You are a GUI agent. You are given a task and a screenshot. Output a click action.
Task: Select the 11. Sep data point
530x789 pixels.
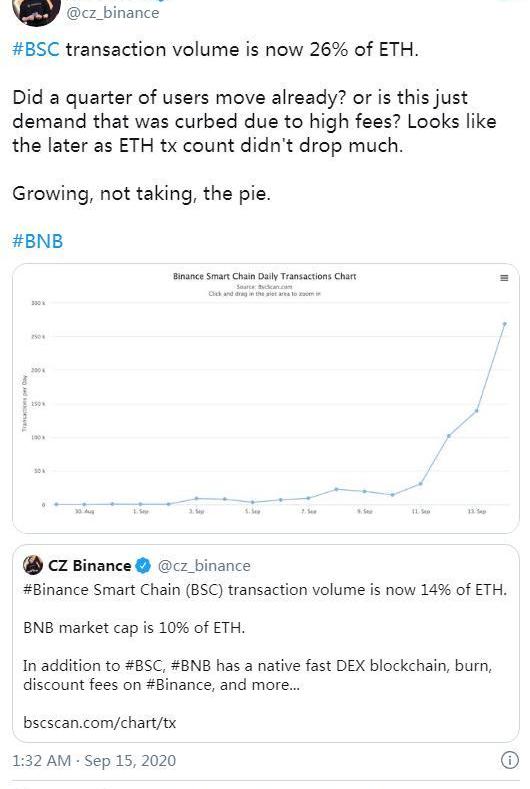(421, 484)
